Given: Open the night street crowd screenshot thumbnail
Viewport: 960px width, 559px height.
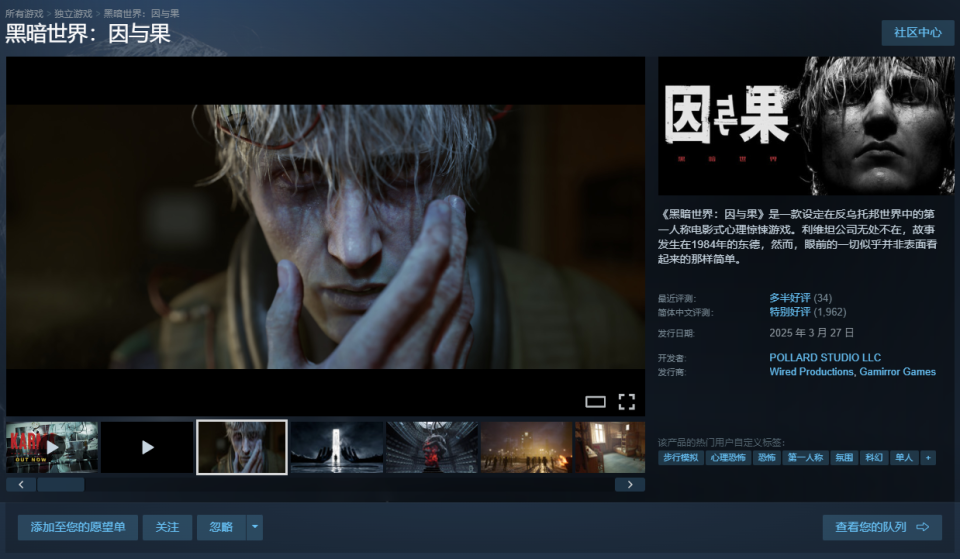Looking at the screenshot, I should pos(527,447).
